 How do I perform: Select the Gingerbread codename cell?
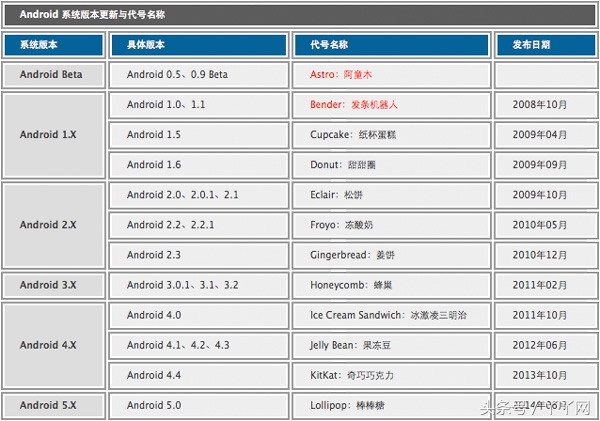point(391,255)
